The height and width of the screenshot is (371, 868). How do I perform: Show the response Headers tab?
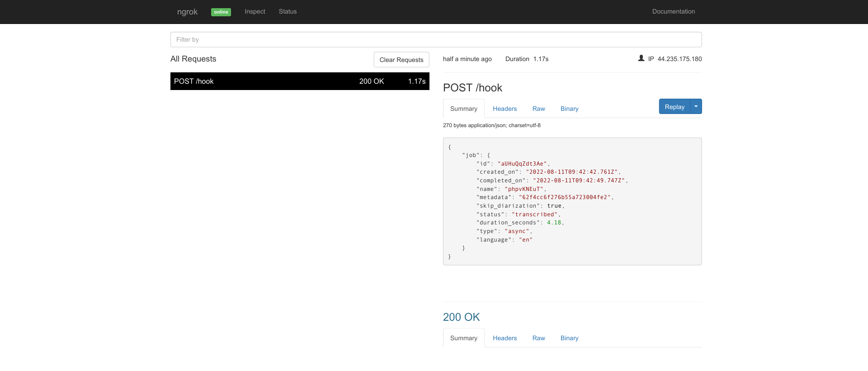click(505, 338)
